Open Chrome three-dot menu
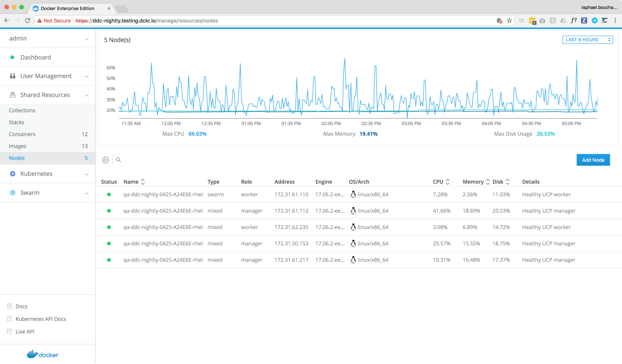The image size is (622, 364). tap(615, 20)
